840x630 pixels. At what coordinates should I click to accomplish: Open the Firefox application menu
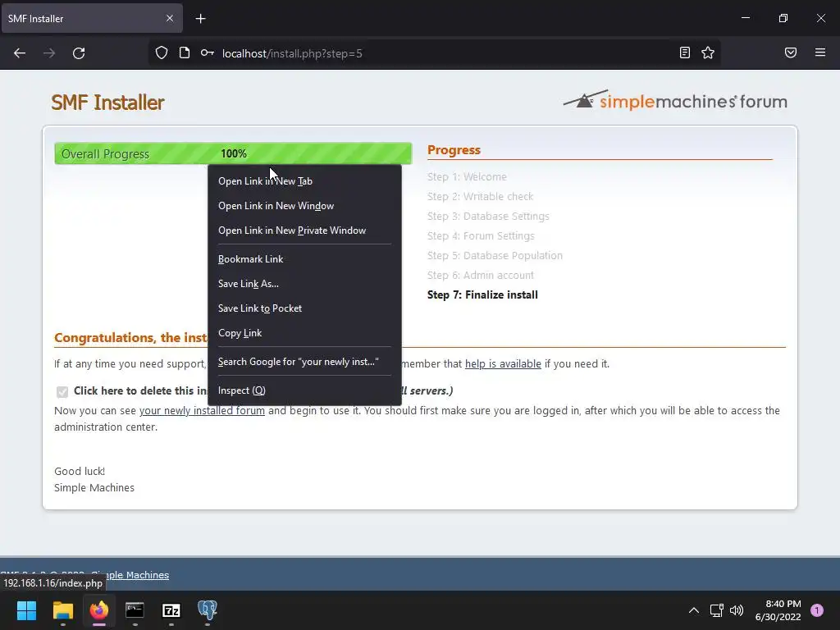point(820,52)
